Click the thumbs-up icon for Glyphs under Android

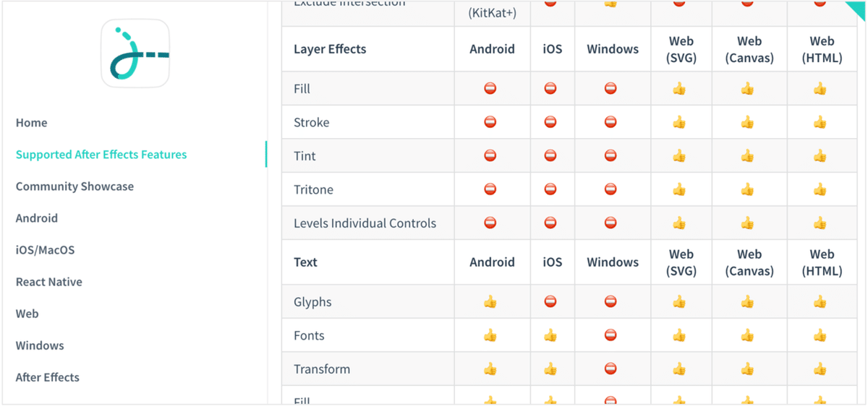pyautogui.click(x=490, y=302)
